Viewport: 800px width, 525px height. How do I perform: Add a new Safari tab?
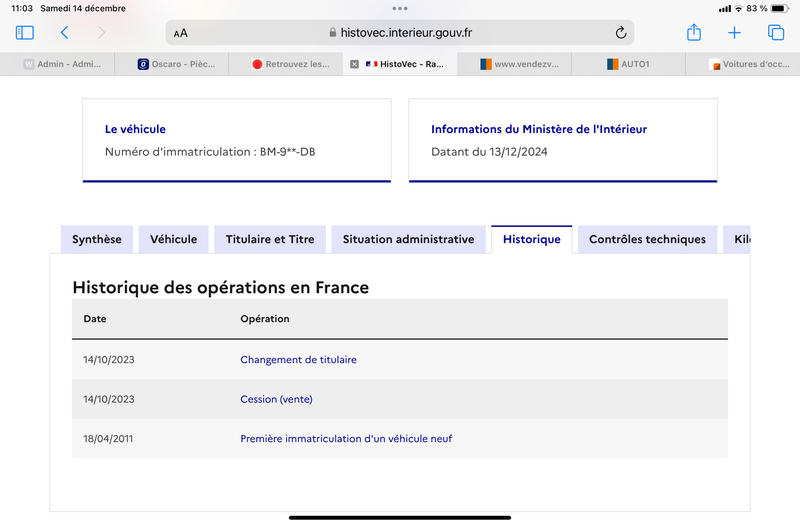pos(734,33)
